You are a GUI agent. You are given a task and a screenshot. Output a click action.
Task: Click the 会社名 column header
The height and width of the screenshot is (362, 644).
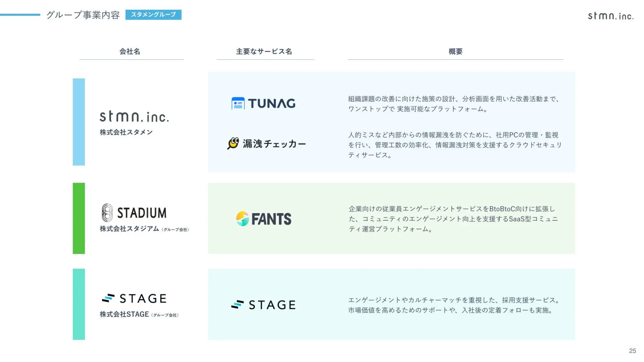[x=130, y=51]
